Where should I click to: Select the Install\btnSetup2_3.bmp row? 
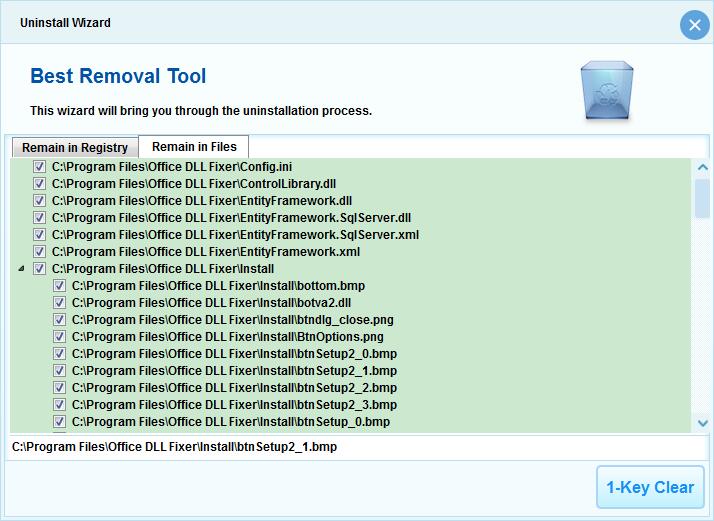pyautogui.click(x=235, y=405)
